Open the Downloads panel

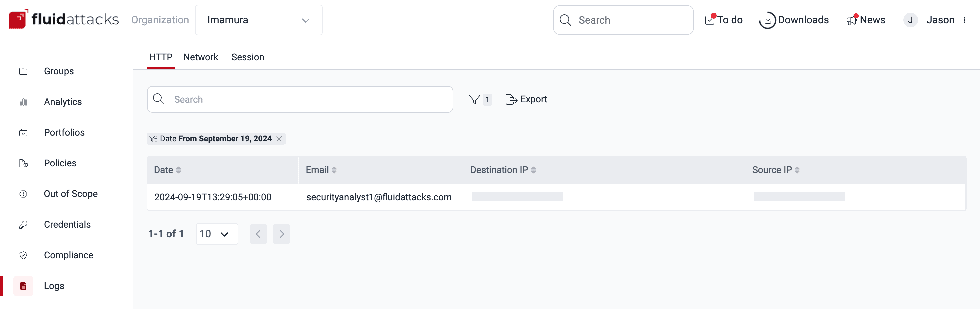(x=794, y=20)
